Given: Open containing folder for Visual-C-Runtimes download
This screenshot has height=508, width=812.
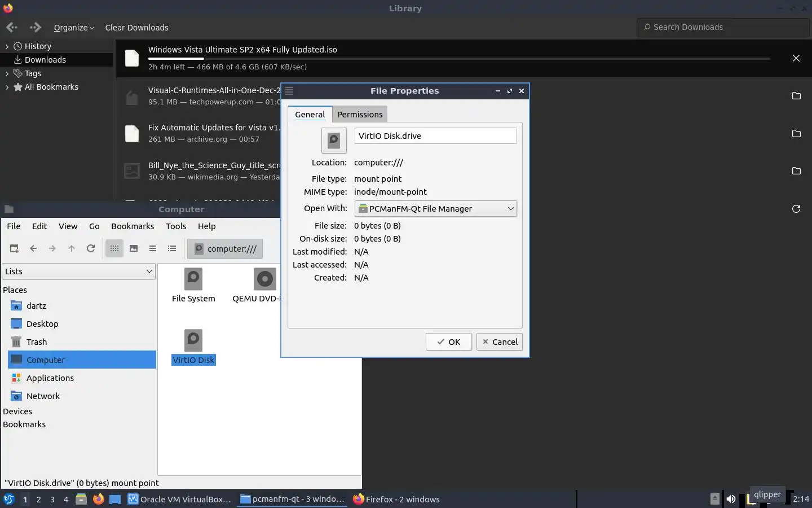Looking at the screenshot, I should [x=796, y=96].
